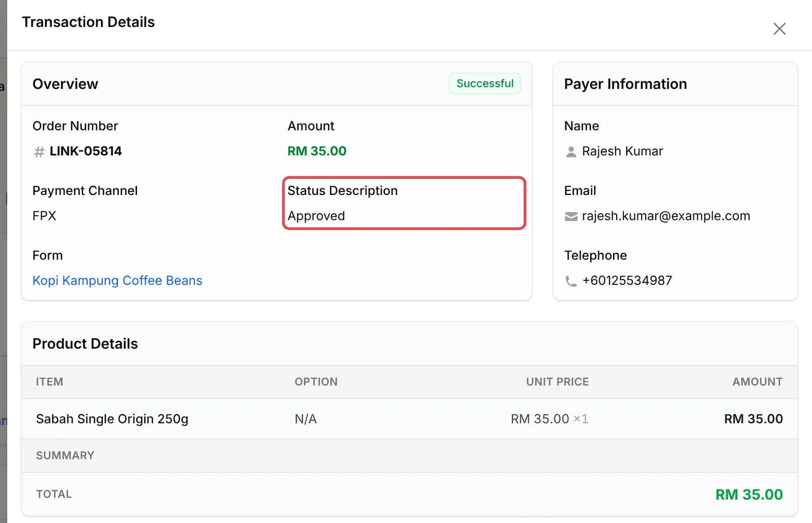Click the phone icon beside the telephone number
The image size is (812, 523).
571,281
